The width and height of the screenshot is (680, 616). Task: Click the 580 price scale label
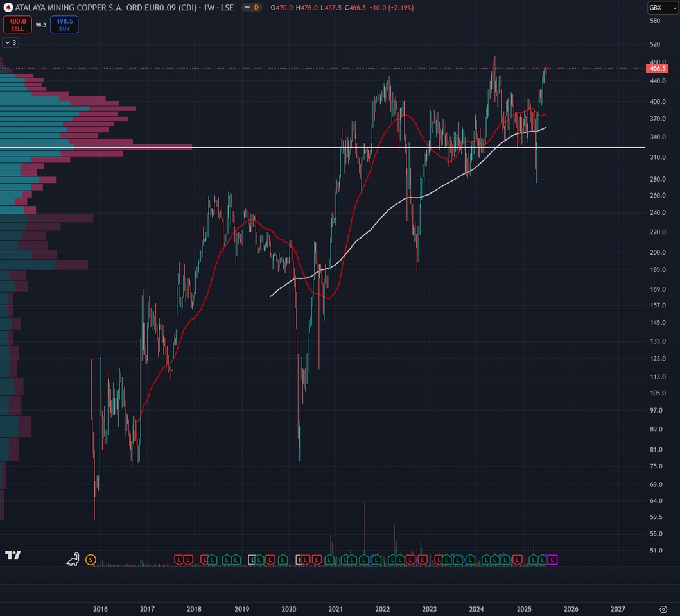(x=655, y=21)
